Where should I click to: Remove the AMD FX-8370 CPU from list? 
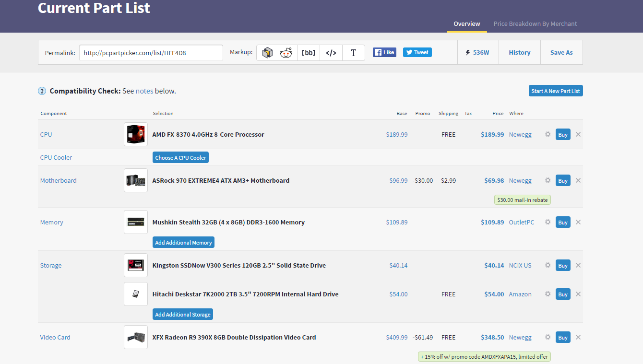click(x=578, y=134)
